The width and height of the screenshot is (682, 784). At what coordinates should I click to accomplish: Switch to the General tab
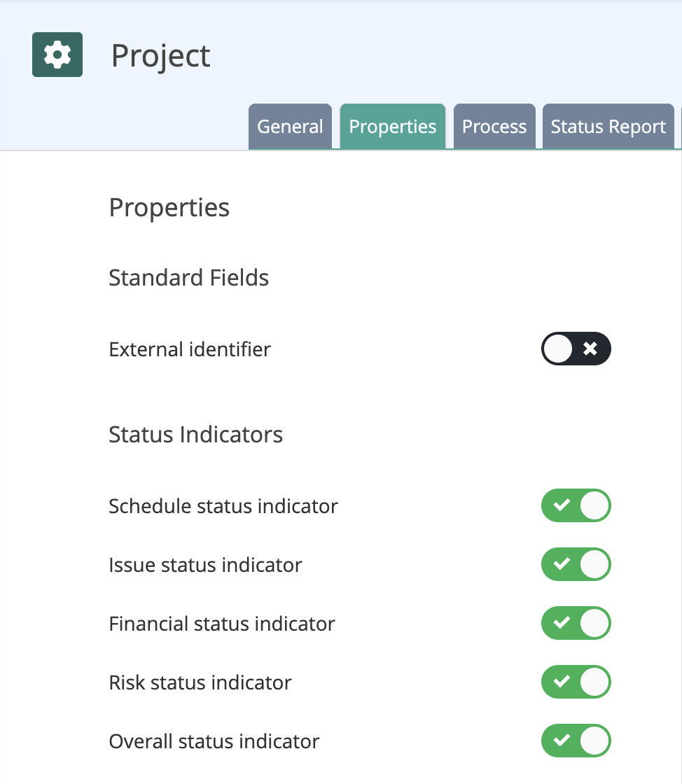point(290,127)
